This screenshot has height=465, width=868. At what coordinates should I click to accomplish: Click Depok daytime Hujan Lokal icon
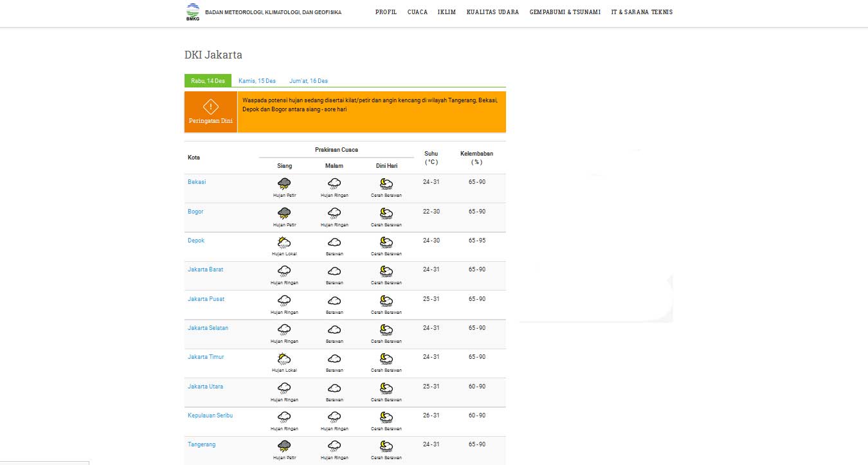coord(284,242)
